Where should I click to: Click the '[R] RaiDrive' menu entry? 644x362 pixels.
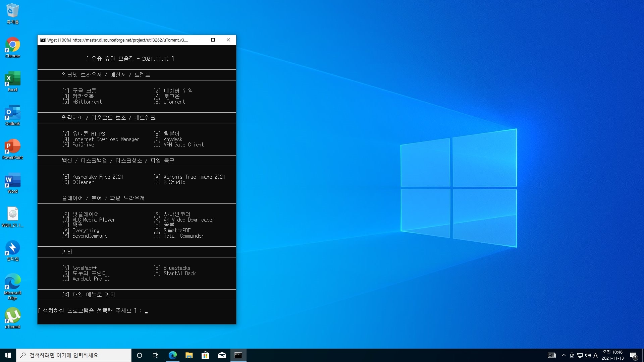(x=78, y=145)
